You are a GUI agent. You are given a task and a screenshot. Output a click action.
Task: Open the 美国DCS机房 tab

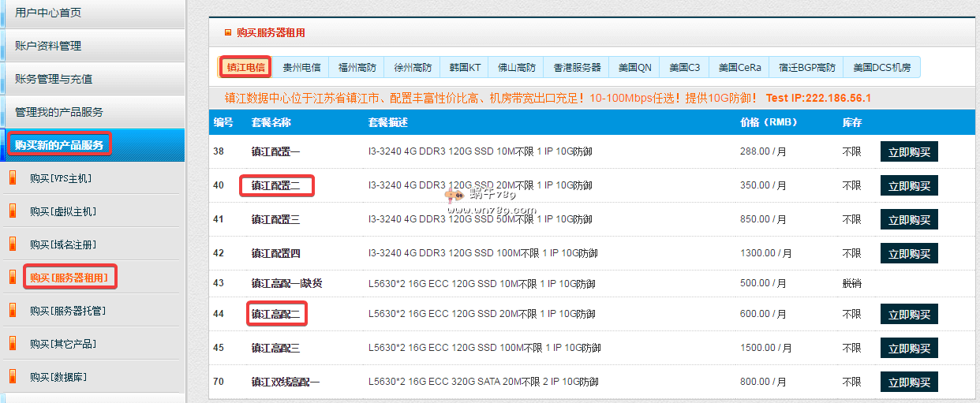[881, 68]
